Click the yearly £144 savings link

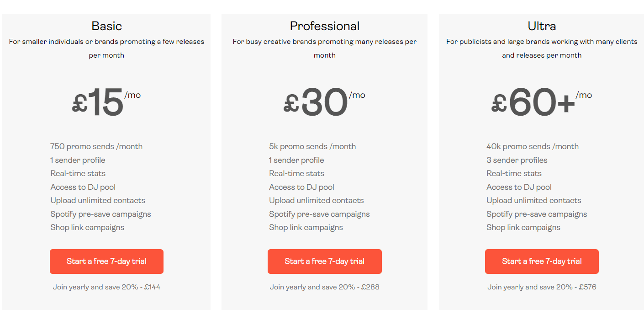pos(106,287)
